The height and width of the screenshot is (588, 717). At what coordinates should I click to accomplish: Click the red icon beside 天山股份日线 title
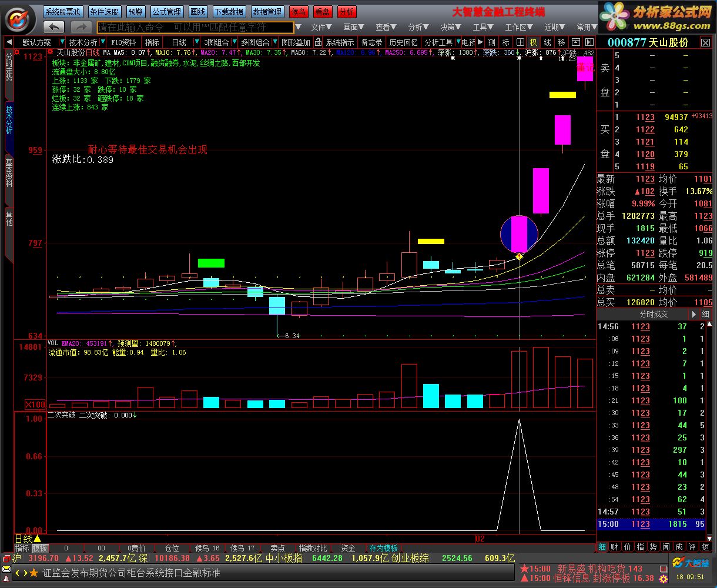click(50, 52)
